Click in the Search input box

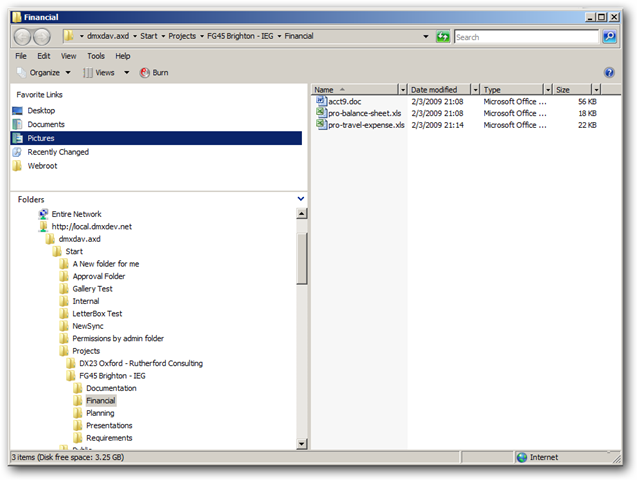click(526, 37)
